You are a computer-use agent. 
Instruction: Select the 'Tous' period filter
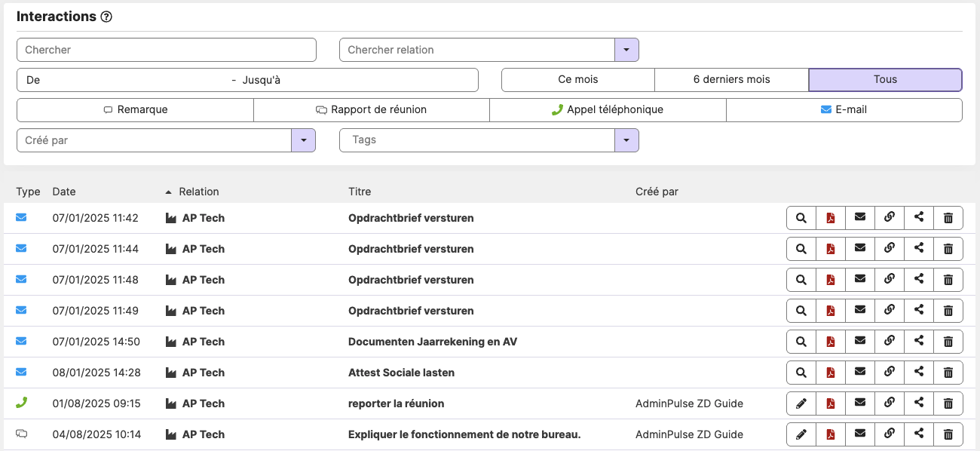tap(886, 80)
